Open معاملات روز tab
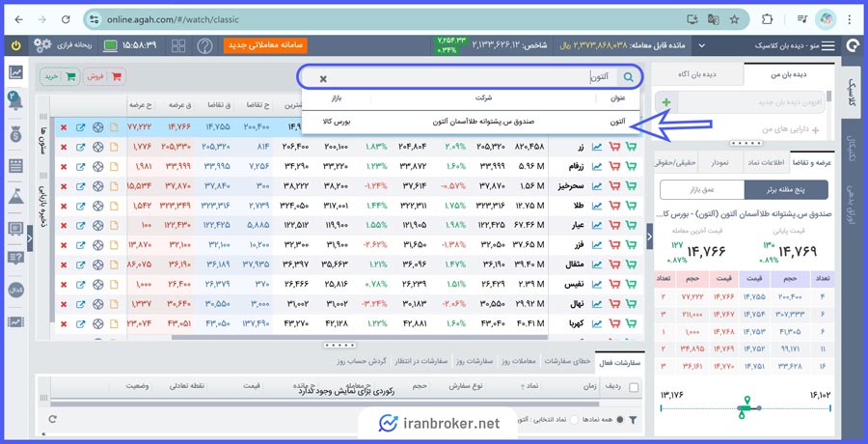This screenshot has height=444, width=868. click(x=518, y=361)
